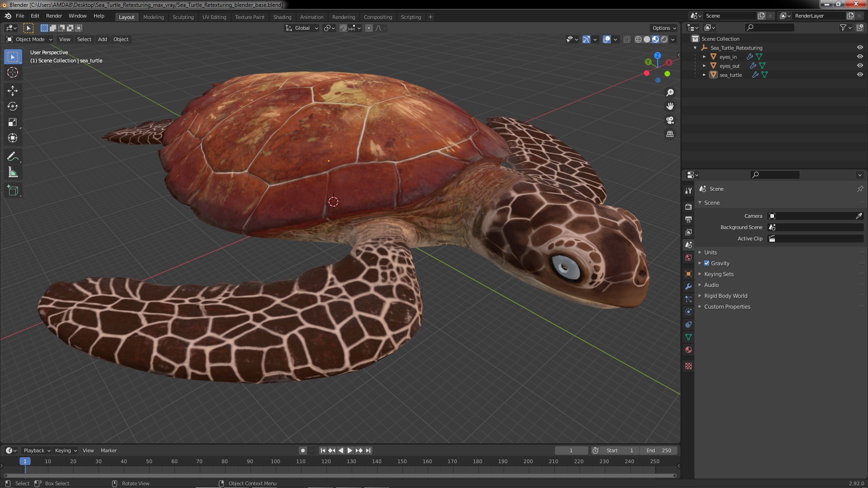Open the viewport Add menu
The height and width of the screenshot is (488, 868).
pyautogui.click(x=102, y=39)
